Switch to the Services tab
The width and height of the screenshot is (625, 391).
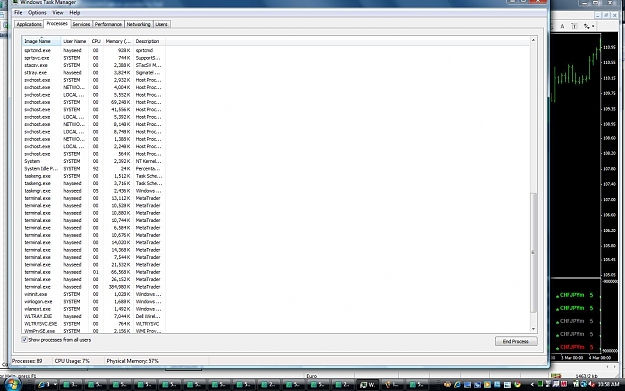click(x=81, y=24)
